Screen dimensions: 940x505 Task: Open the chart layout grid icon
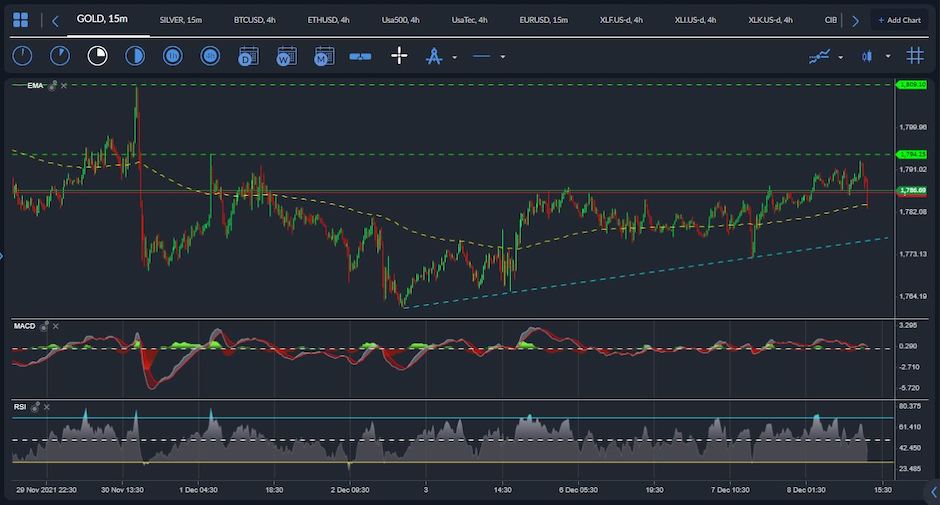pyautogui.click(x=20, y=20)
